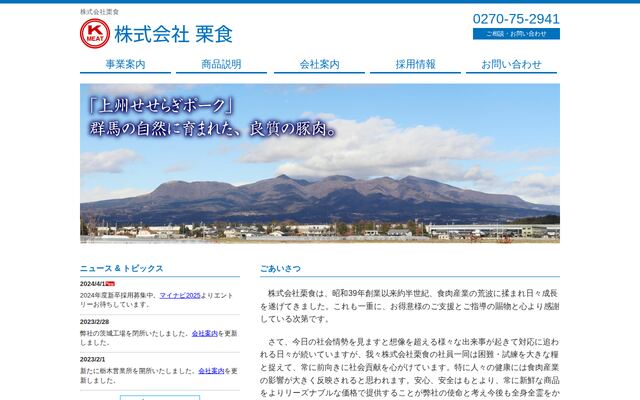Open 会社案内 link in 2023/2/1 news
Viewport: 640px width, 400px height.
coord(211,371)
